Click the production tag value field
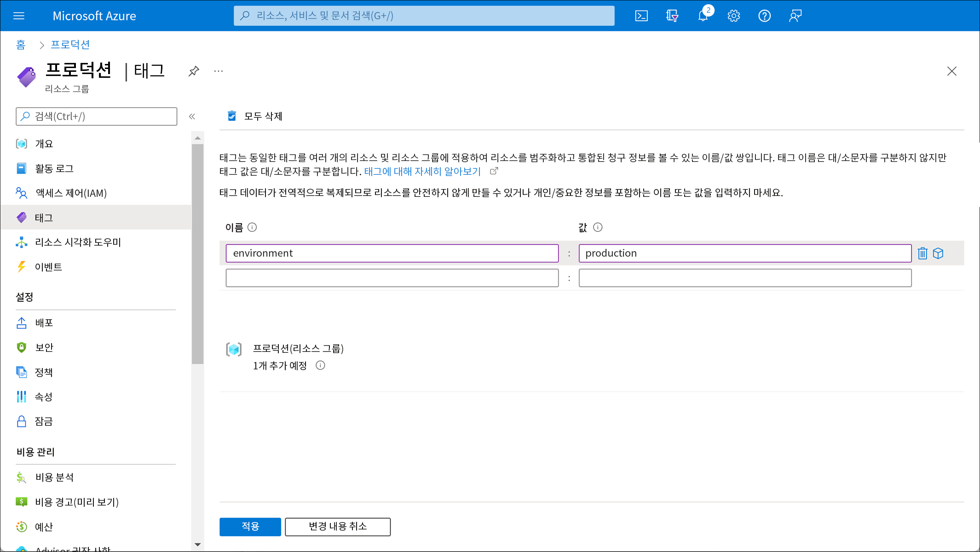The image size is (980, 552). coord(745,253)
